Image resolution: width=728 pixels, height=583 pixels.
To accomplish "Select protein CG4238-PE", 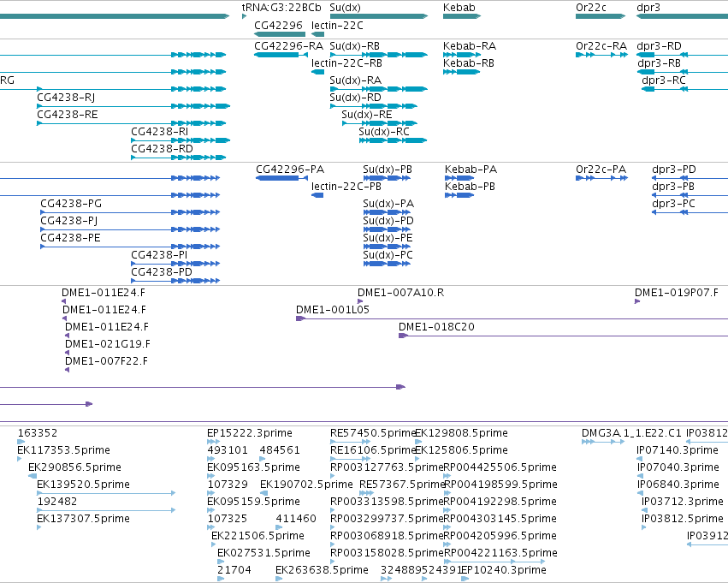I will coord(130,247).
